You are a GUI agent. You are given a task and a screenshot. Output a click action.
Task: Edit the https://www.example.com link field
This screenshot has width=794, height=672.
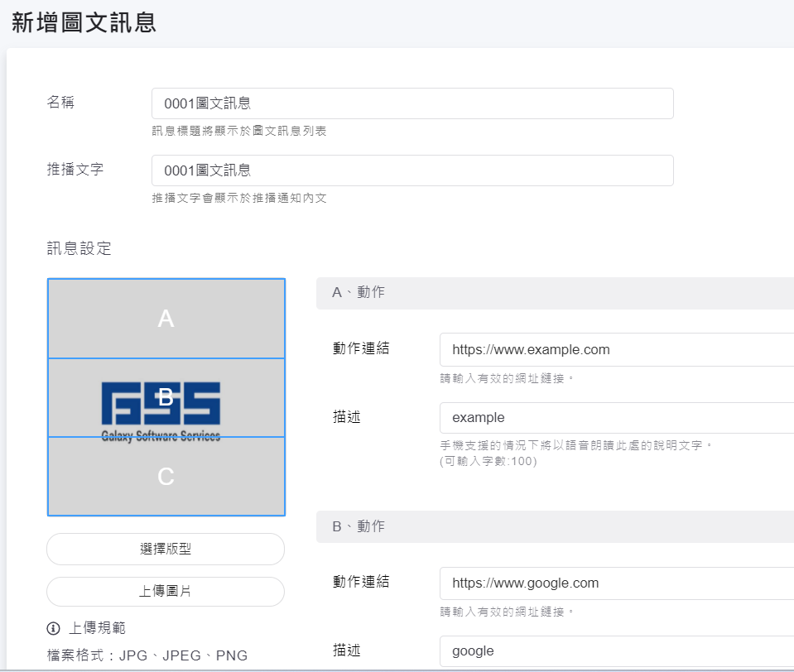616,349
